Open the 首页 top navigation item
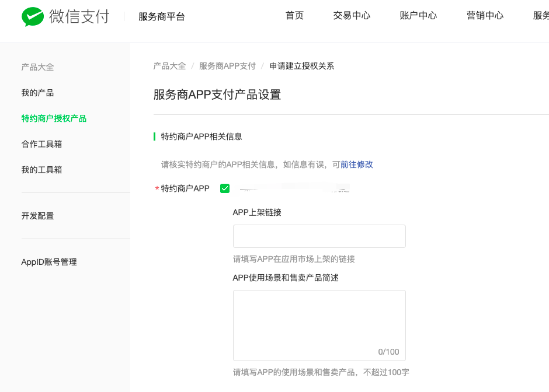Screen dimensions: 549x392 click(x=294, y=15)
